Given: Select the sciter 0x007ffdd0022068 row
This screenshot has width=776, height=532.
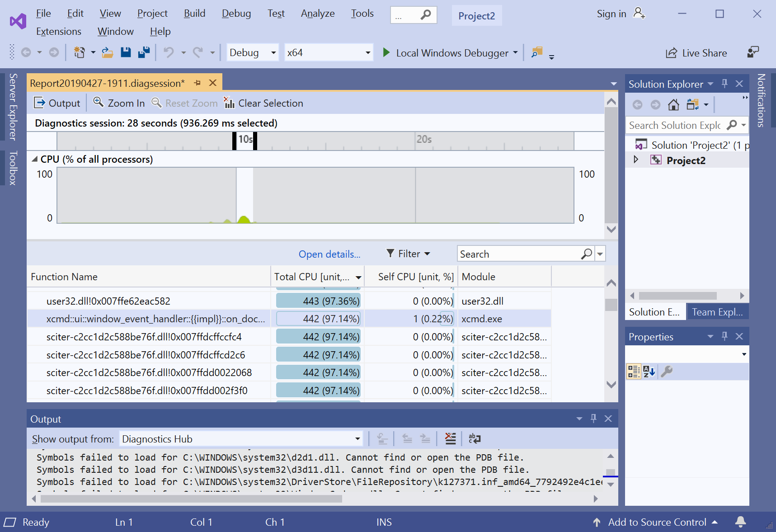Looking at the screenshot, I should (x=289, y=372).
